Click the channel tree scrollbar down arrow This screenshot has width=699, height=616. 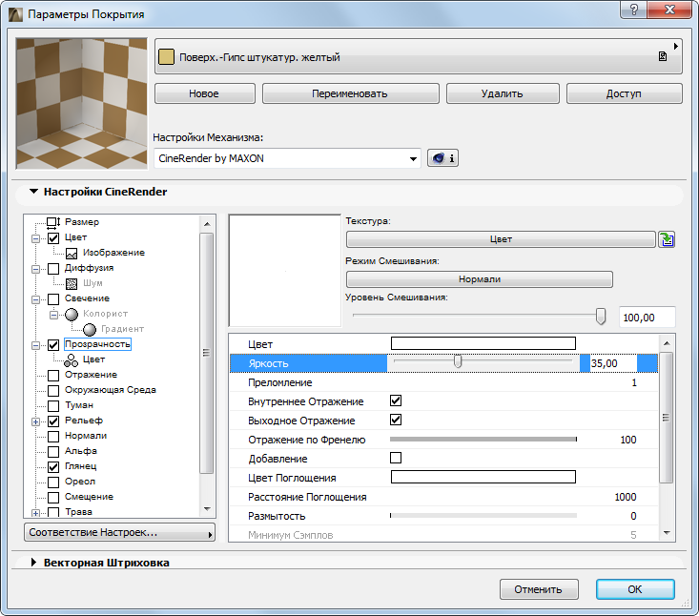[x=207, y=509]
